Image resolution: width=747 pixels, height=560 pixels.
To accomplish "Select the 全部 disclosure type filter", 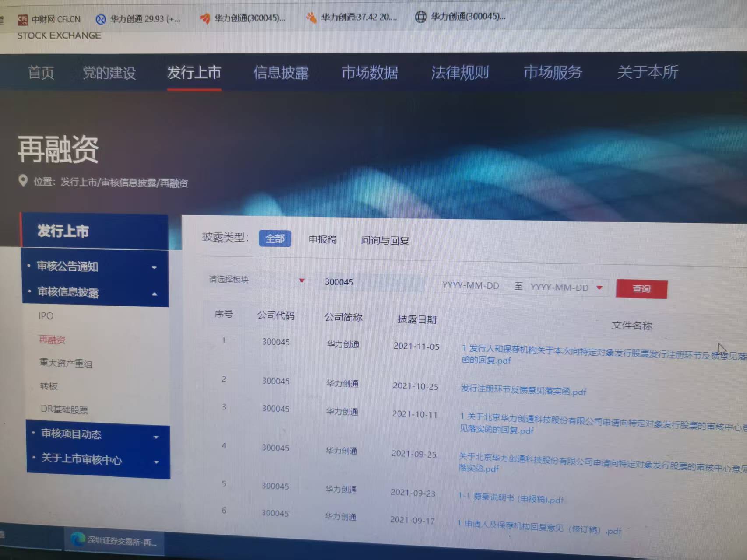I will (275, 239).
